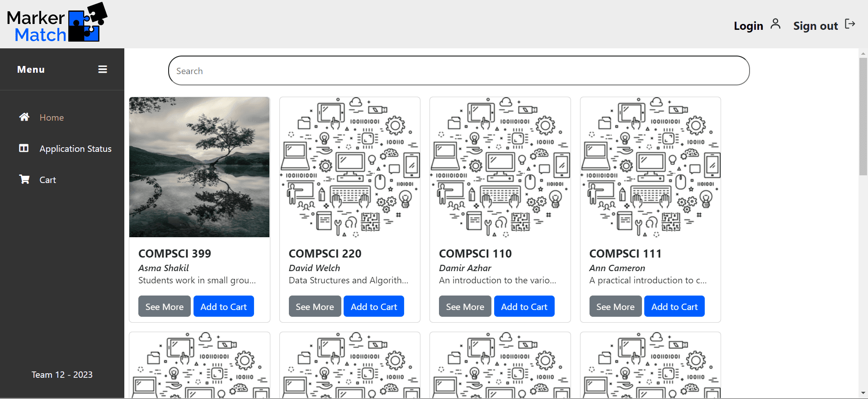The width and height of the screenshot is (868, 399).
Task: Go to the Cart menu item
Action: (x=47, y=180)
